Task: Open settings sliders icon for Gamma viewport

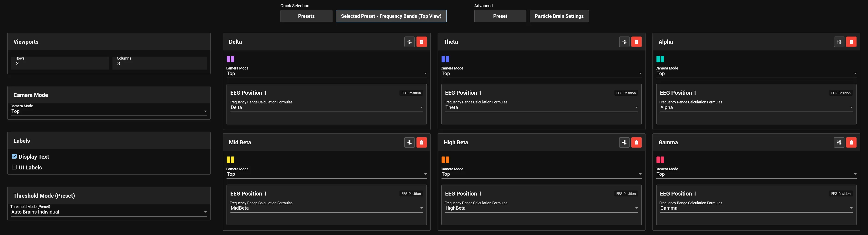Action: [x=839, y=142]
